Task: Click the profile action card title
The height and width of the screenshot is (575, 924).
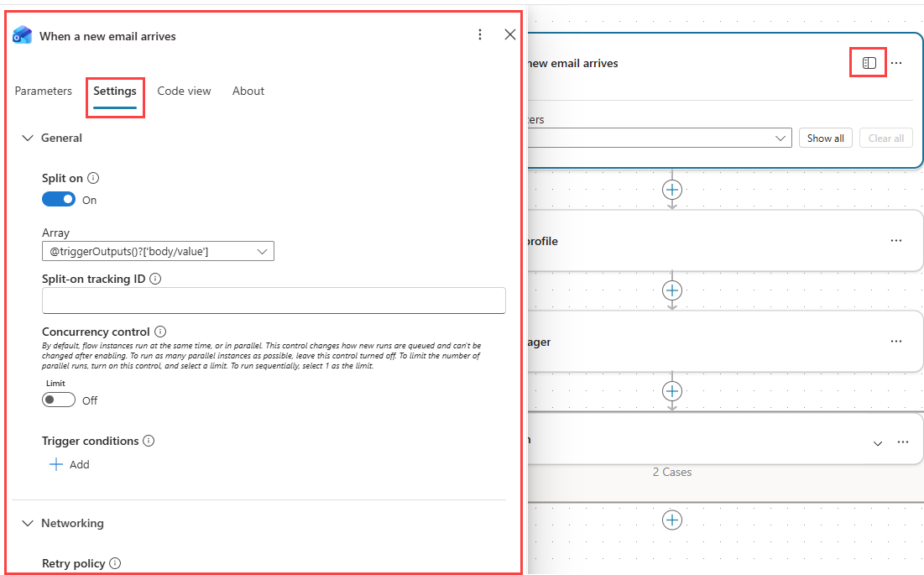Action: (x=543, y=241)
